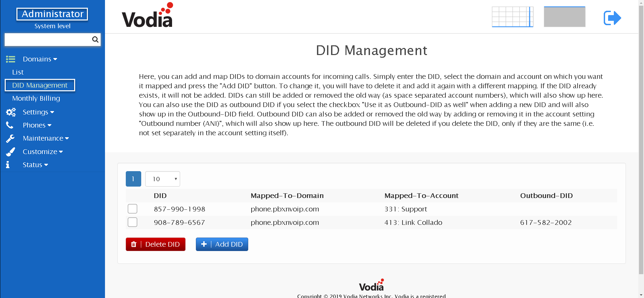
Task: Open the List submenu item
Action: [x=18, y=72]
